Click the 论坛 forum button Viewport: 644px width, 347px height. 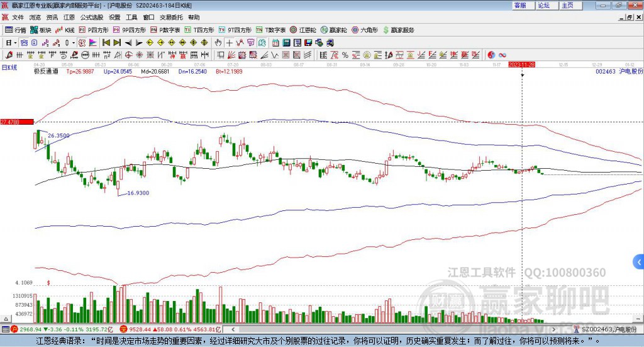click(547, 5)
